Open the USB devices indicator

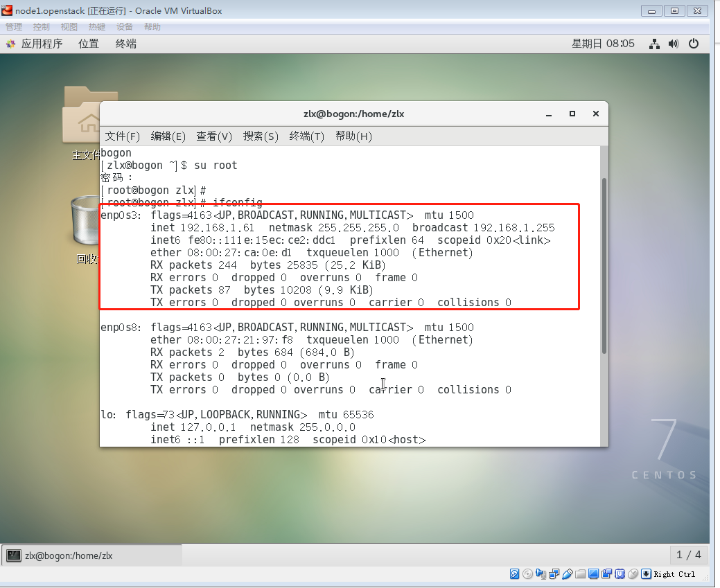point(567,573)
